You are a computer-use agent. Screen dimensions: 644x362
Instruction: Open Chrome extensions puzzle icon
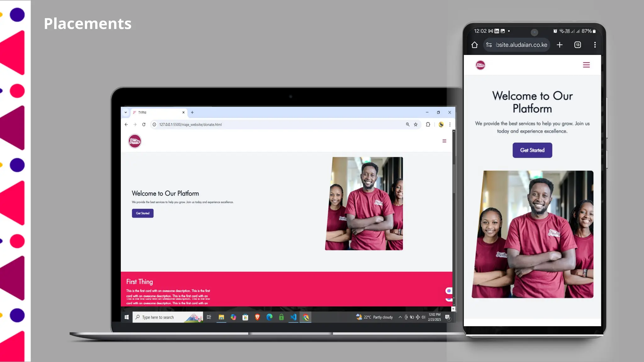point(428,124)
